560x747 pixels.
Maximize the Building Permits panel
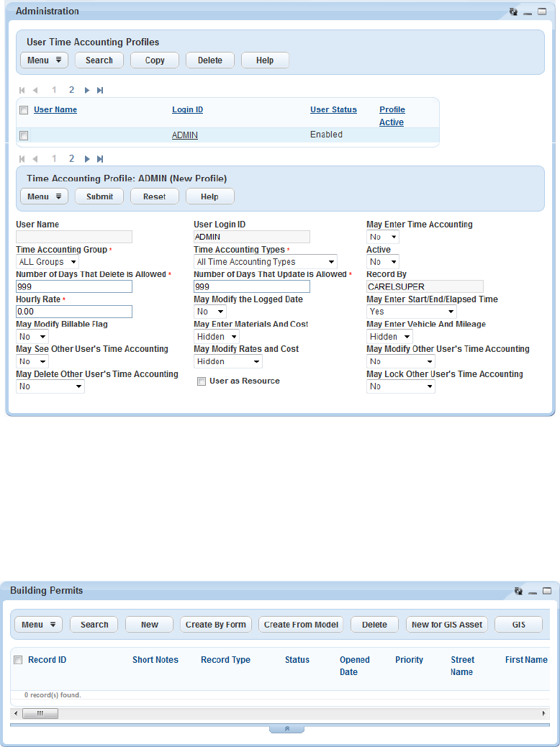[x=547, y=591]
